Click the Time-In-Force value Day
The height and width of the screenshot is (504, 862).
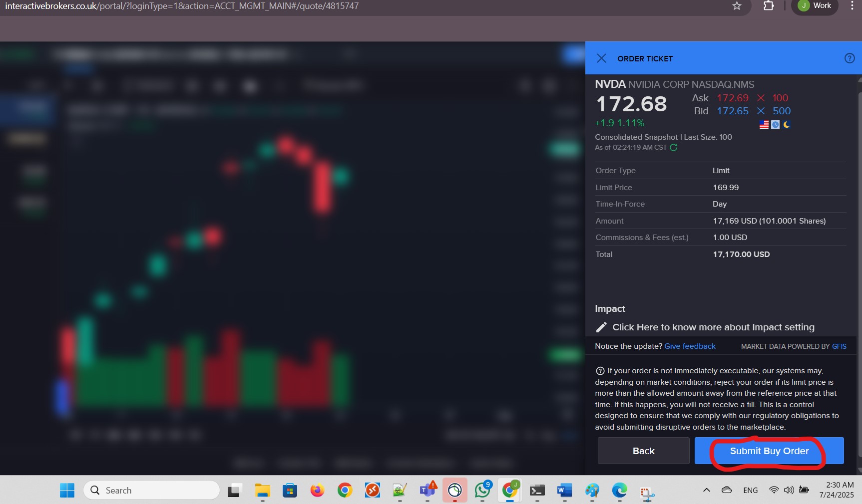pyautogui.click(x=720, y=204)
